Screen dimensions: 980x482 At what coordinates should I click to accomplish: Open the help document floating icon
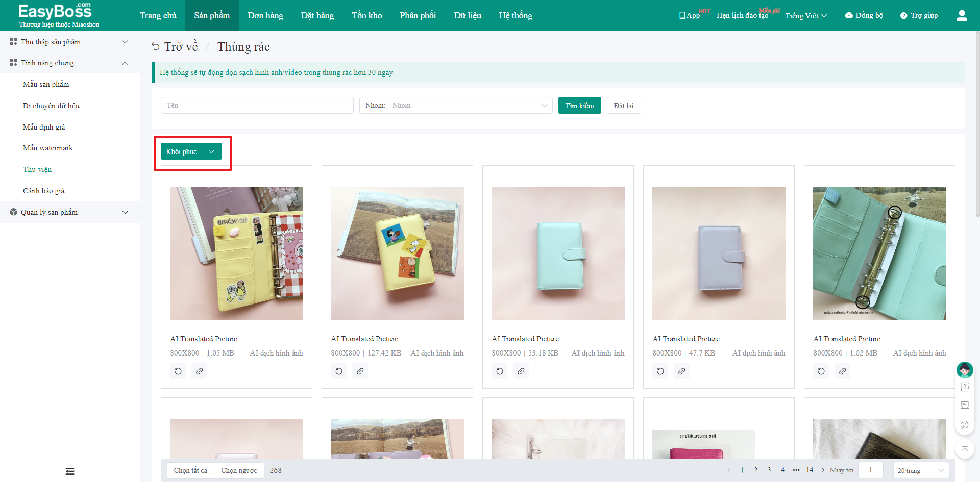(965, 387)
